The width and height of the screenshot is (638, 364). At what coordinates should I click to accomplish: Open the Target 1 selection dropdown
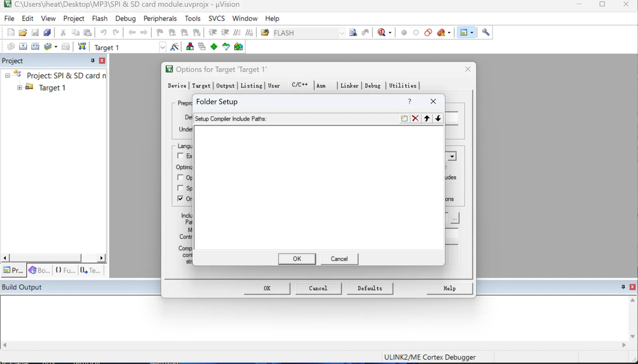(x=162, y=47)
